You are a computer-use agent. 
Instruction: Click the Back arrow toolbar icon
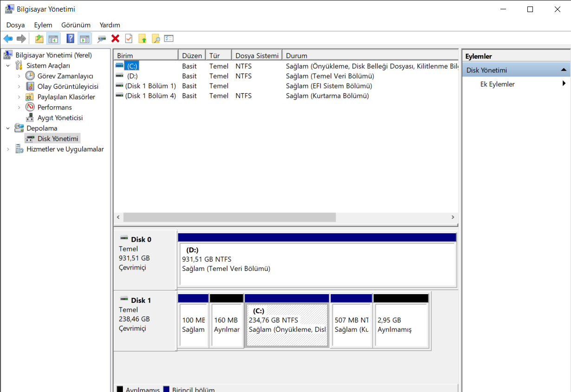click(8, 39)
